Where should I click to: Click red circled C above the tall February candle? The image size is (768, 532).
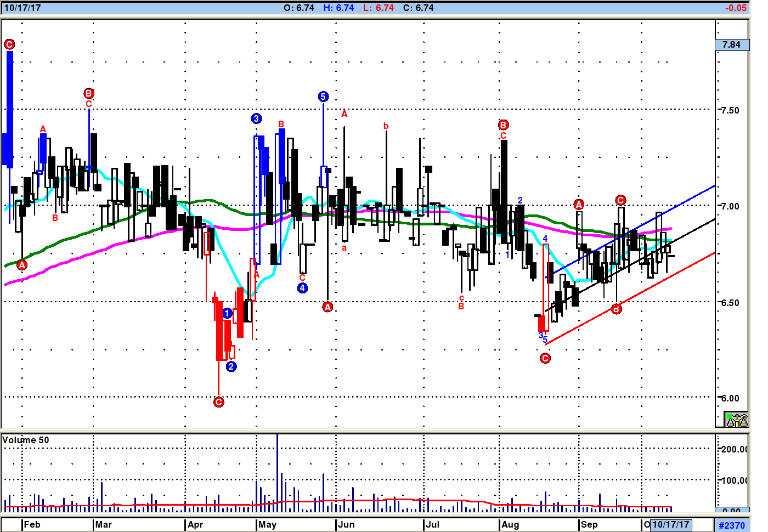click(9, 44)
